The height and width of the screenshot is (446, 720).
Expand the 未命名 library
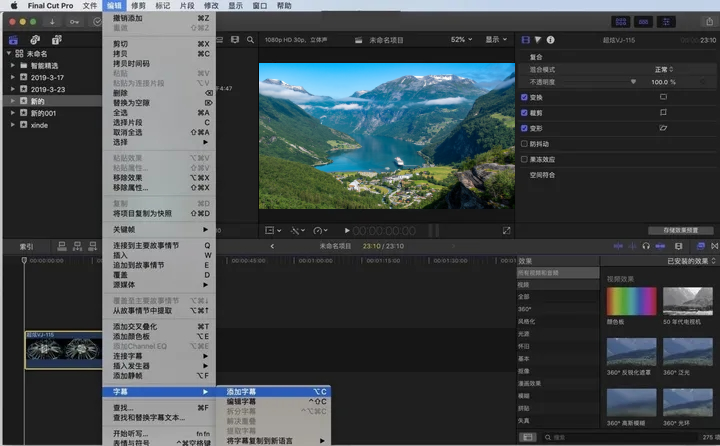tap(9, 53)
